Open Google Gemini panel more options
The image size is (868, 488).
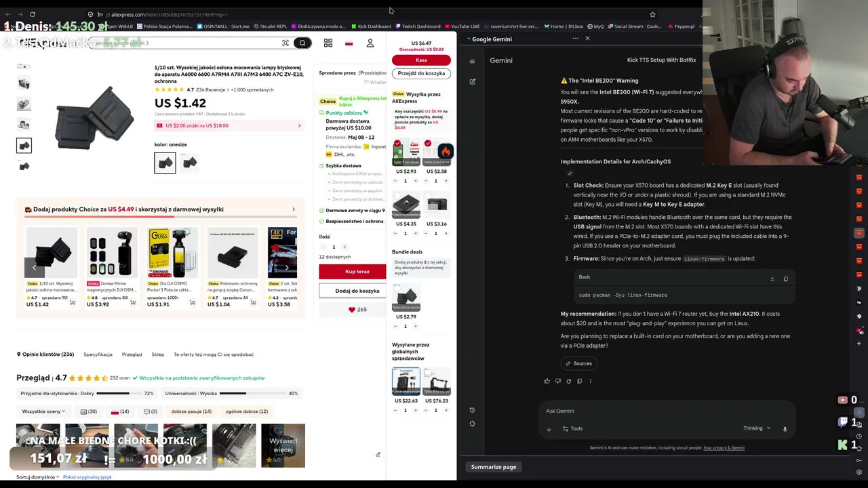tap(575, 39)
